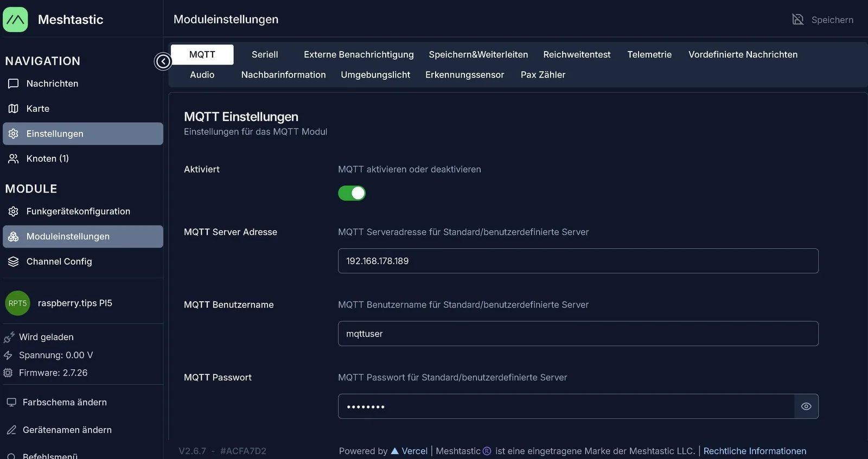Screen dimensions: 868x459
Task: Click the raspberry.tips PI5 device name
Action: coord(75,303)
